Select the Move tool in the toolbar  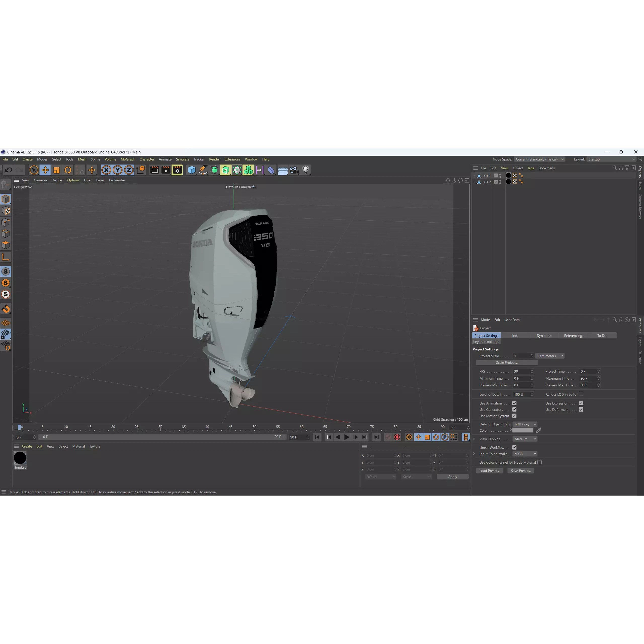45,170
